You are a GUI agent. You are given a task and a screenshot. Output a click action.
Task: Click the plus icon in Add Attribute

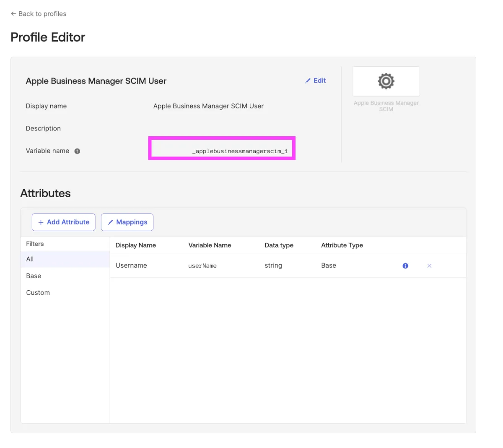pyautogui.click(x=41, y=222)
